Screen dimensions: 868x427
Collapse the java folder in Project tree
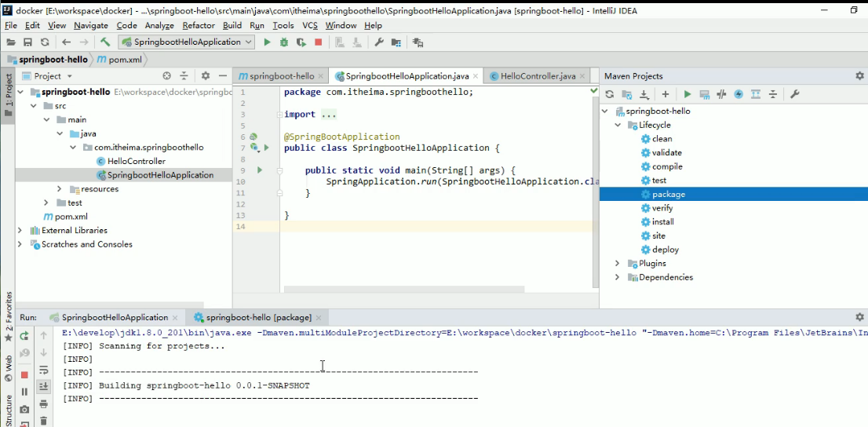pos(60,133)
